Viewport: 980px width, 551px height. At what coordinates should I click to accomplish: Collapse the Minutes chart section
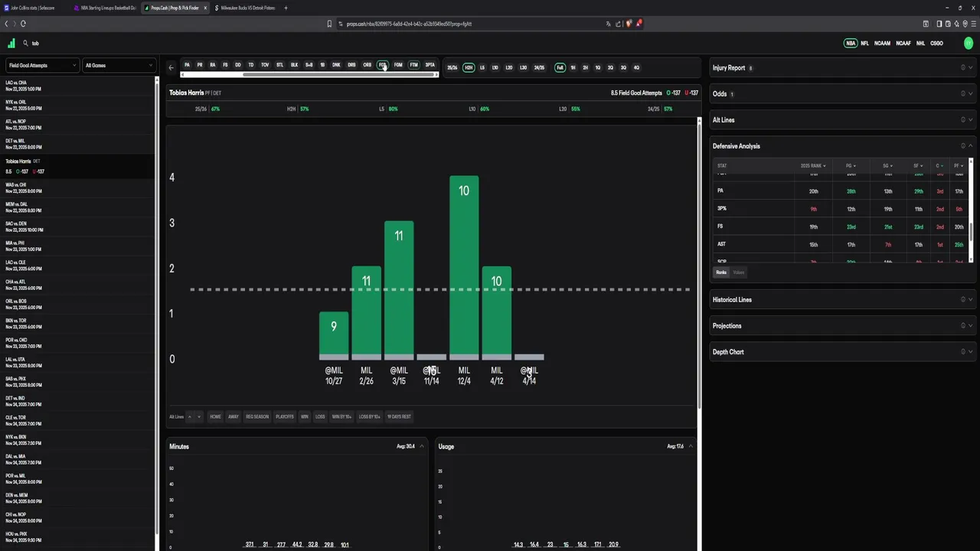421,446
